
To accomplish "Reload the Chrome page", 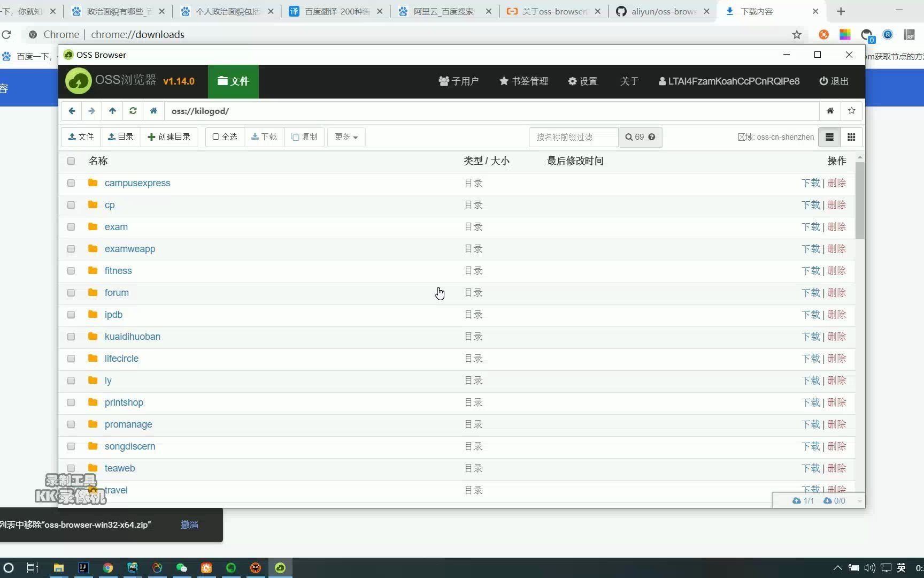I will [x=6, y=35].
